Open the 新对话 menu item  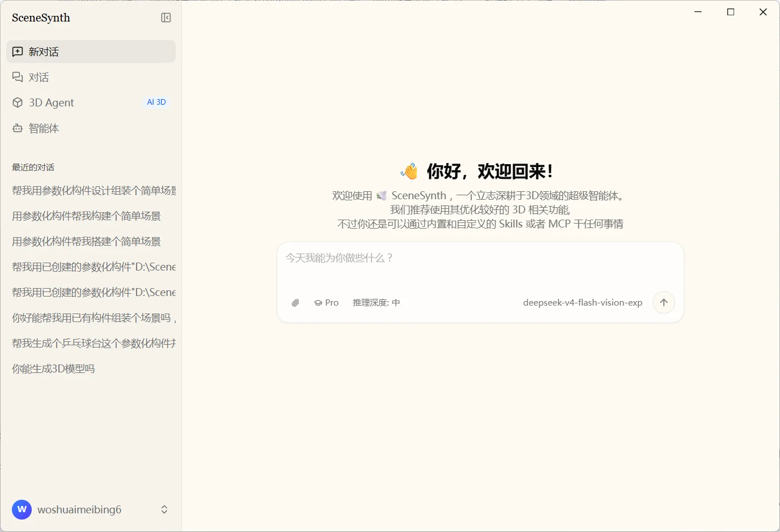pos(91,52)
